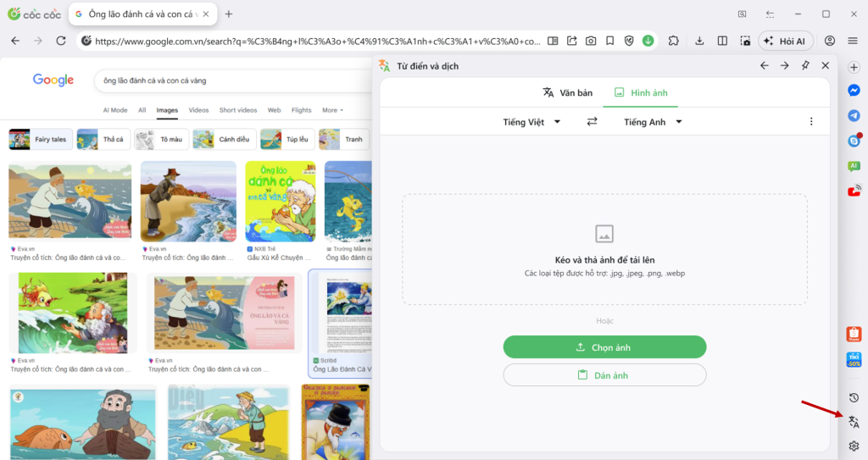Click the Hỏi AI button
The width and height of the screenshot is (868, 460).
click(x=786, y=41)
